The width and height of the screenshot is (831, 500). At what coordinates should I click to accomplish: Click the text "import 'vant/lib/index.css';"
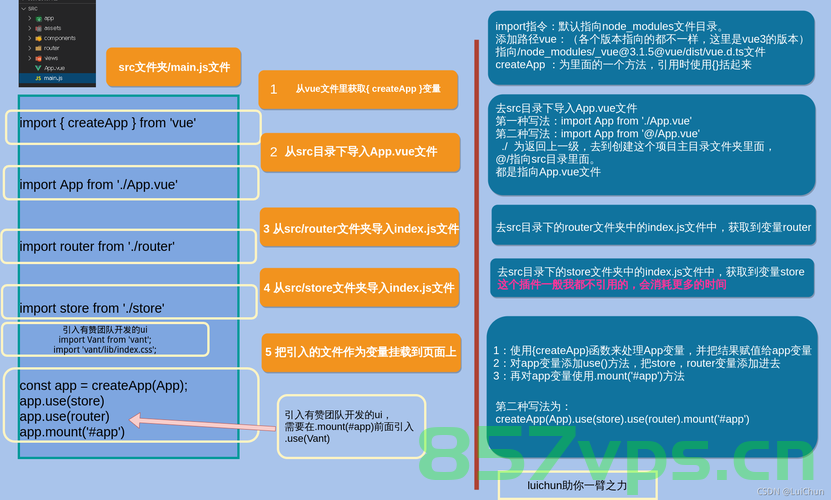[105, 350]
